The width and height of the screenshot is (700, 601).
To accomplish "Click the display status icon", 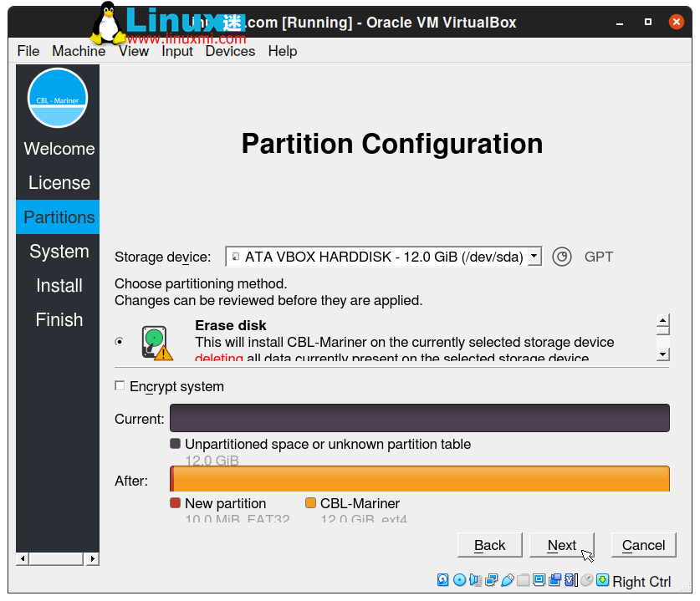I will pos(539,579).
